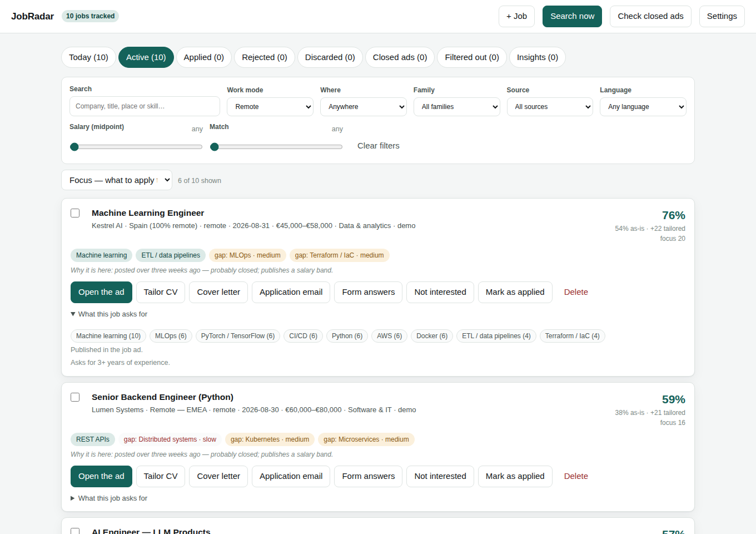Click the 'gap: Kubernetes · medium' tag
Image resolution: width=756 pixels, height=534 pixels.
pos(270,439)
